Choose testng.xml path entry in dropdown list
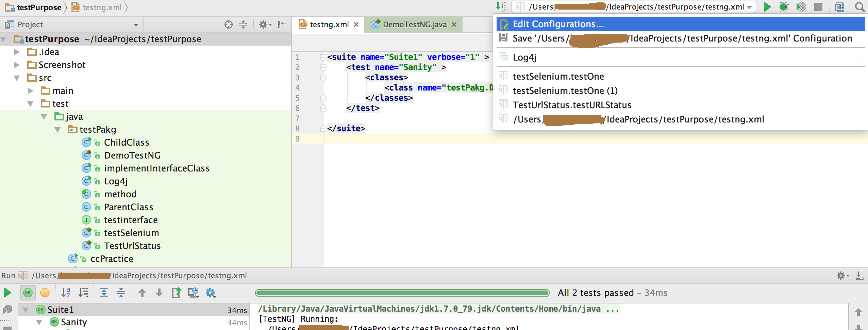Image resolution: width=868 pixels, height=330 pixels. click(x=681, y=119)
